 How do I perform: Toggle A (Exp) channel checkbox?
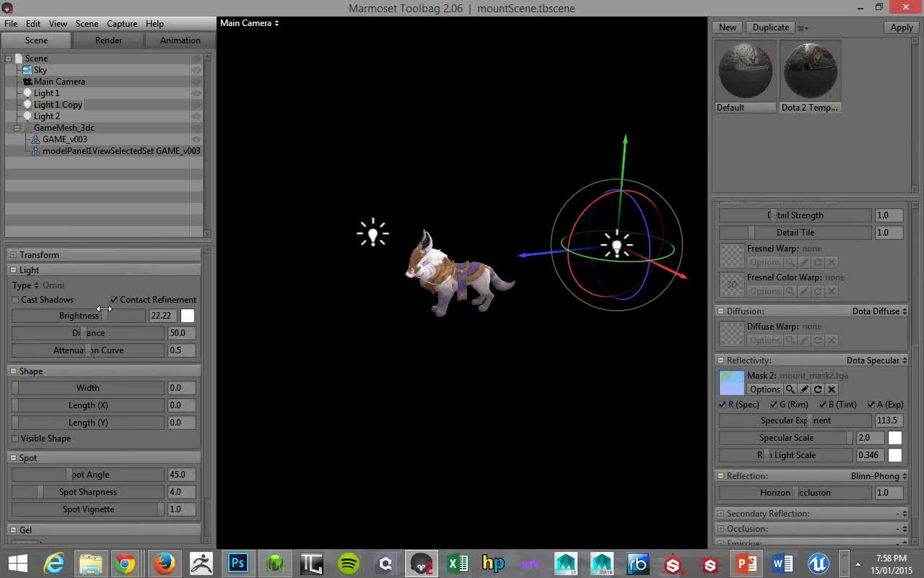pos(871,405)
